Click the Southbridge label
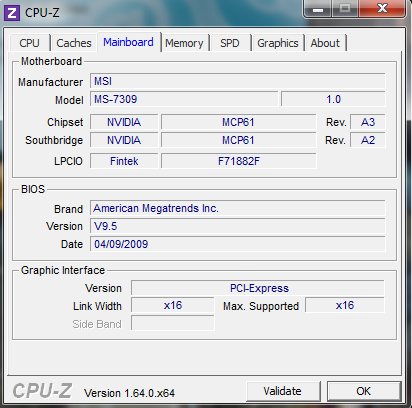The height and width of the screenshot is (408, 412). 54,140
